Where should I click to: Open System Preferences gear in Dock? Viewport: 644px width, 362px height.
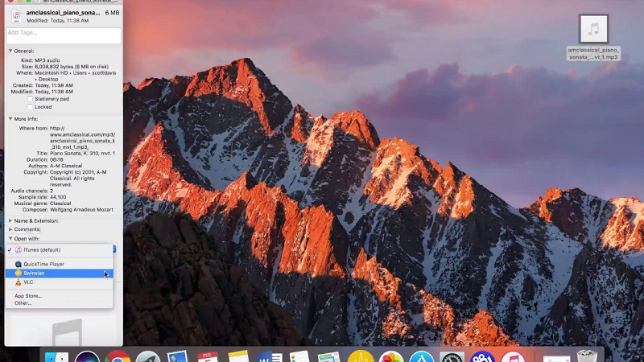452,357
